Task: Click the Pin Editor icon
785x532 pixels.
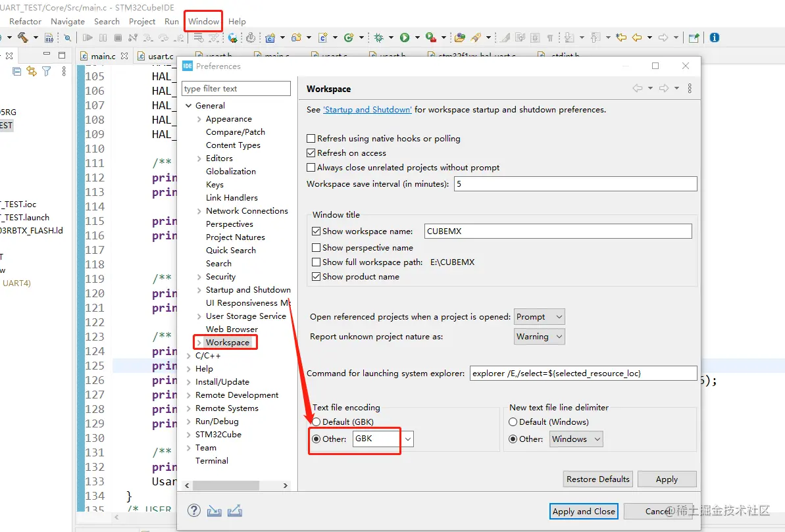Action: coord(694,37)
